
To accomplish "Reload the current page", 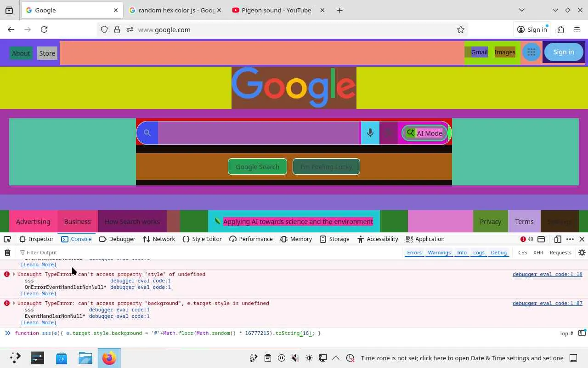I will click(x=44, y=29).
